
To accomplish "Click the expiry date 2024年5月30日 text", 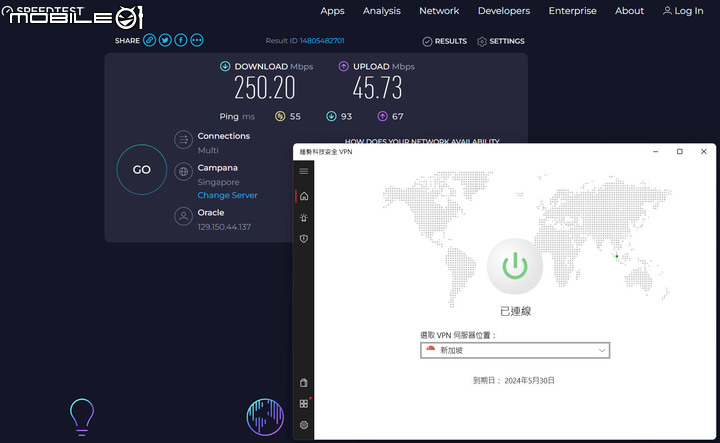I will [x=529, y=381].
